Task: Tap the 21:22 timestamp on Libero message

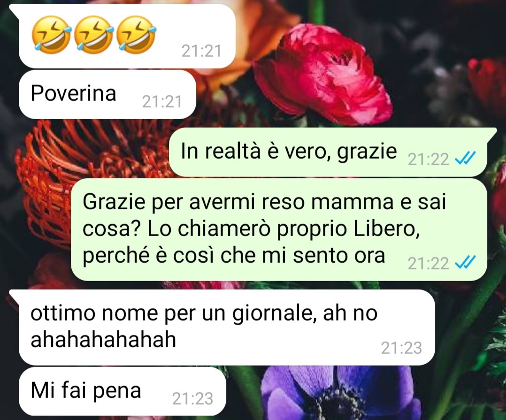Action: click(428, 264)
